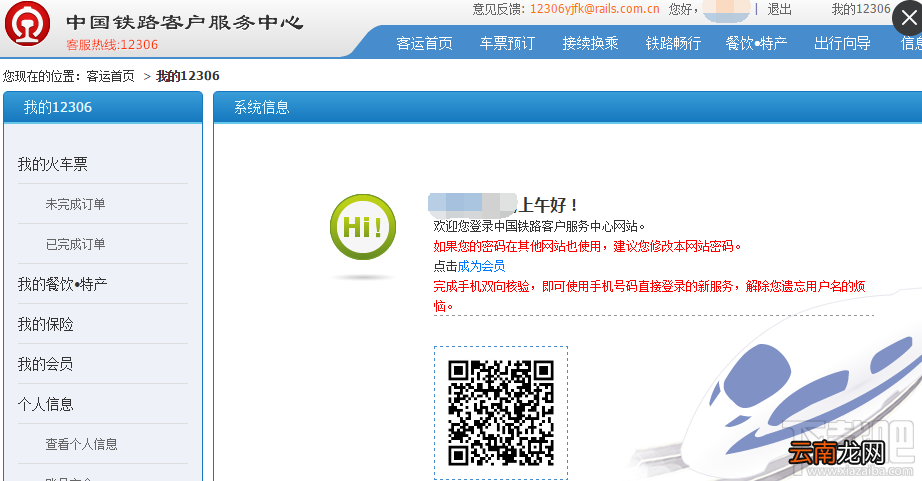Open the 车票预订 navigation tab
The height and width of the screenshot is (481, 922).
(507, 44)
